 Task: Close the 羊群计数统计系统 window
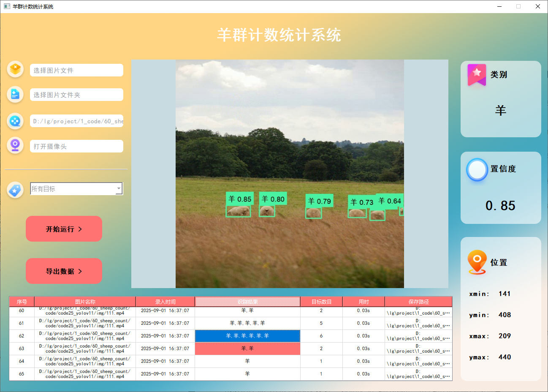(x=538, y=6)
